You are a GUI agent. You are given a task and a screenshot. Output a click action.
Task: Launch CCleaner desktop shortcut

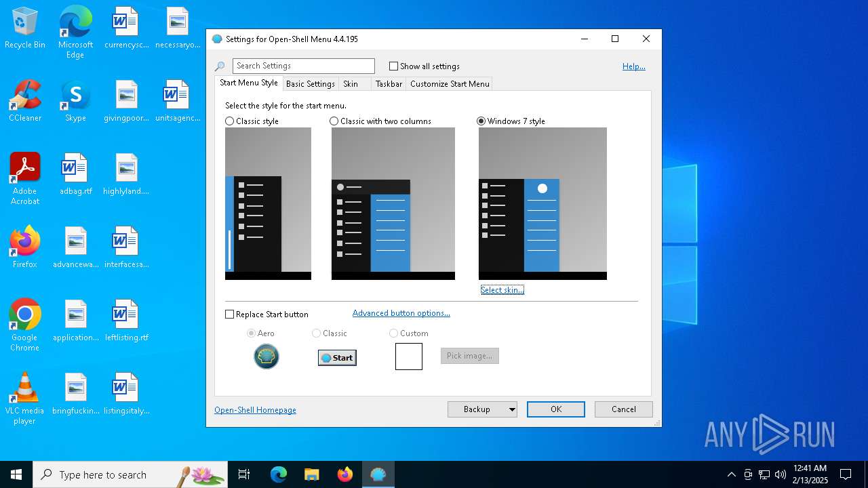[x=25, y=102]
